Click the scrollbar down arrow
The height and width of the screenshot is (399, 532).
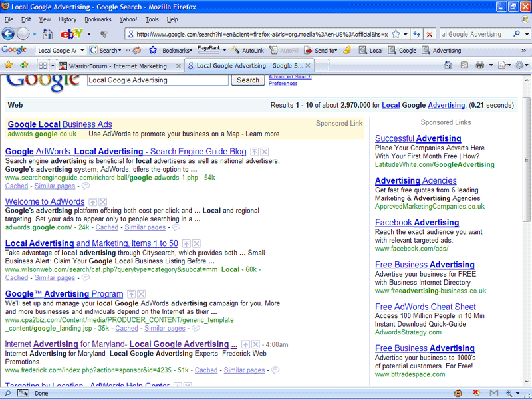527,382
